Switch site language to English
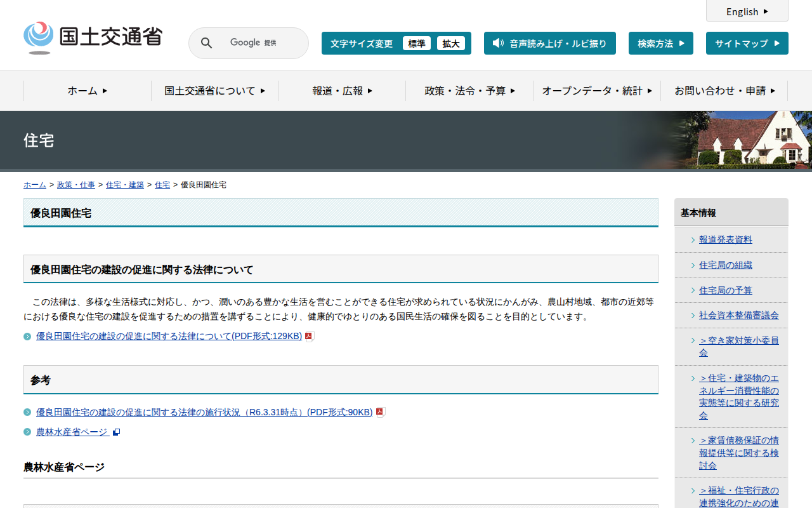Viewport: 812px width, 508px height. [747, 11]
